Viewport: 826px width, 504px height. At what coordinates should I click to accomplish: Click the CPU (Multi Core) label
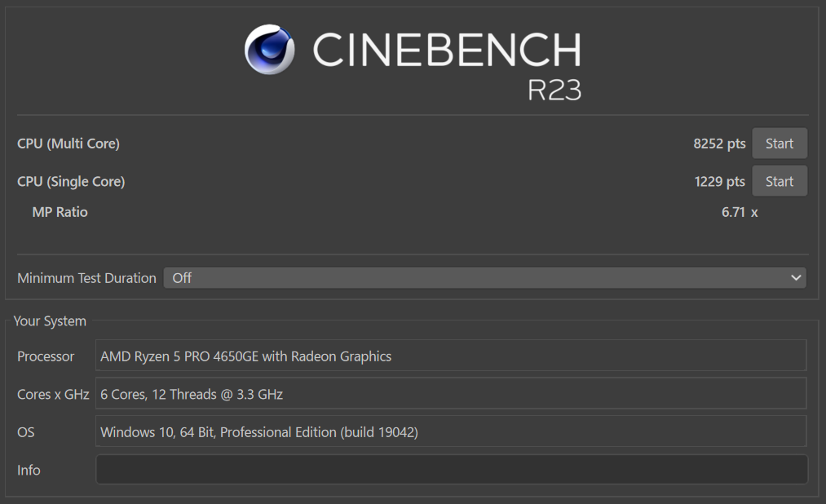[x=68, y=144]
